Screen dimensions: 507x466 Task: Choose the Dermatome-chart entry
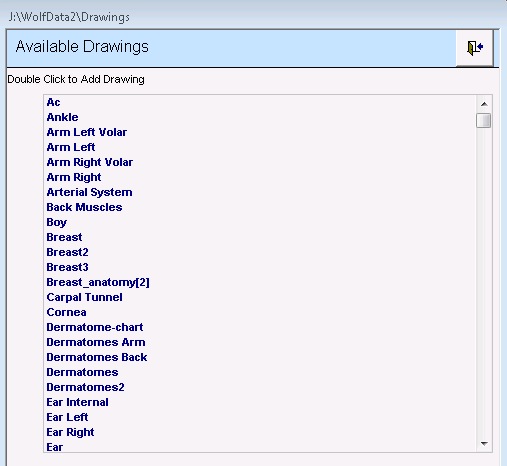95,327
